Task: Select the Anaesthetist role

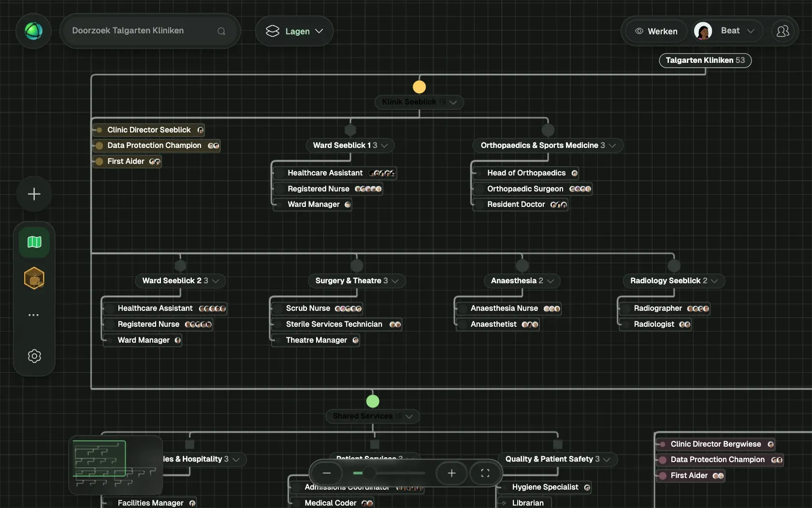Action: point(498,324)
